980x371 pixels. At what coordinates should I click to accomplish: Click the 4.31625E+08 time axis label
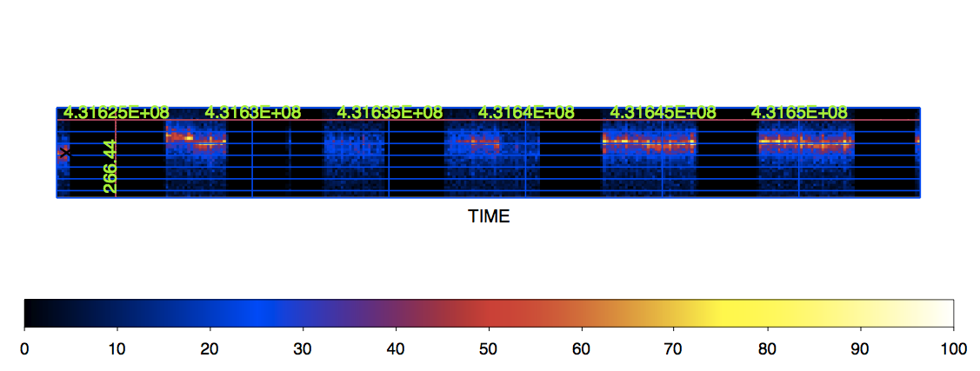(117, 112)
